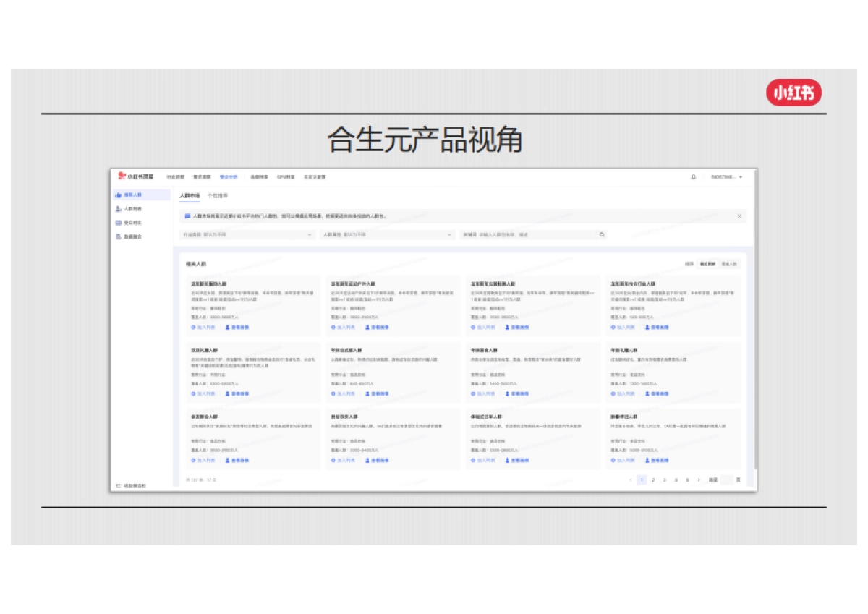Go to page 3 in pagination

click(665, 479)
